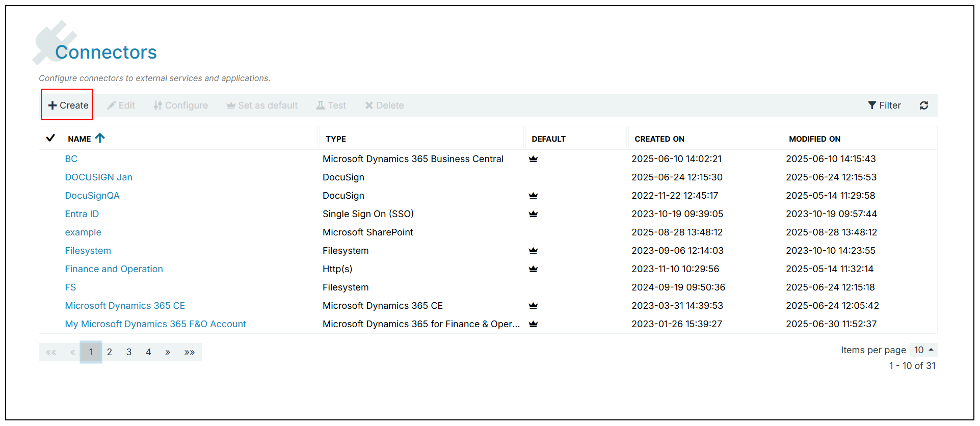Sort by the DEFAULT column header

(x=549, y=139)
